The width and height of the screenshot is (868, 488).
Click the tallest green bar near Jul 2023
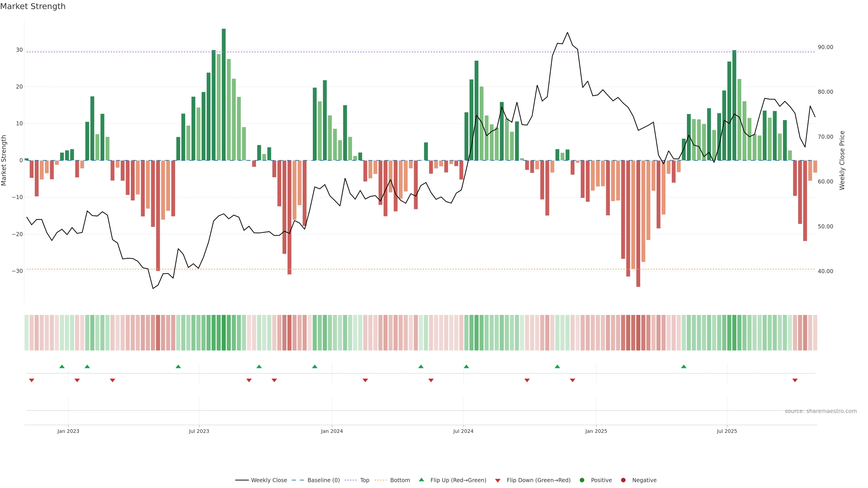(x=224, y=94)
